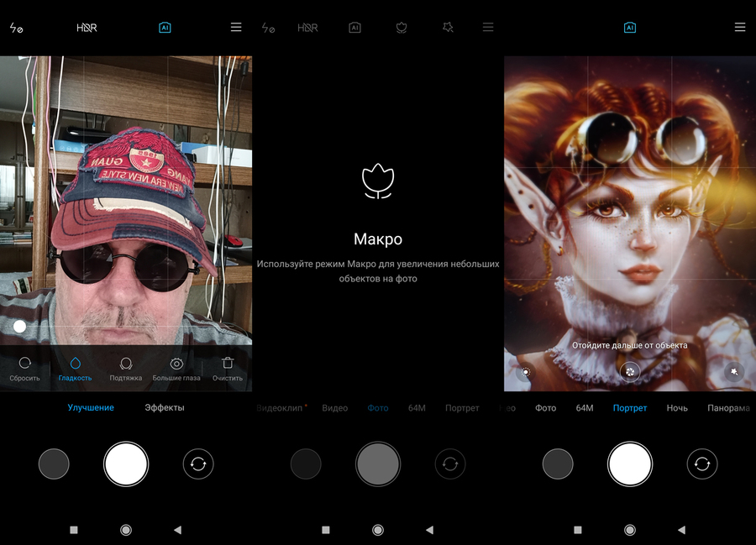
Task: Tap recent apps square in right screen
Action: [578, 530]
